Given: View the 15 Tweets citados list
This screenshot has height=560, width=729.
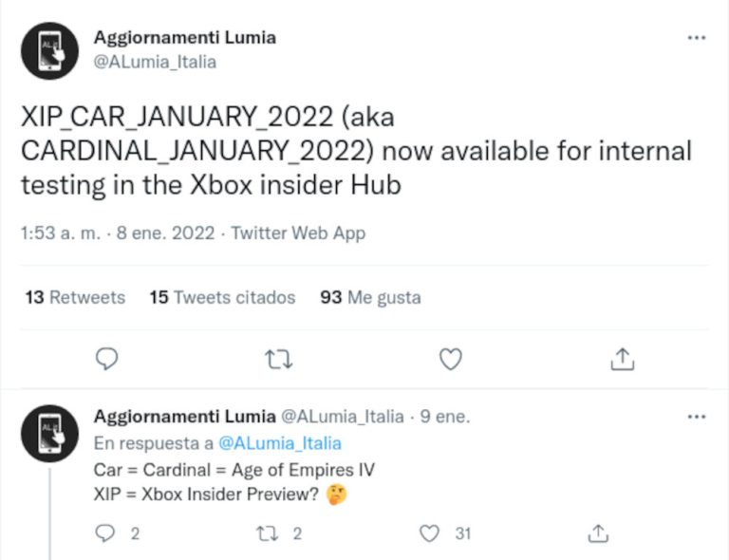Looking at the screenshot, I should tap(222, 297).
